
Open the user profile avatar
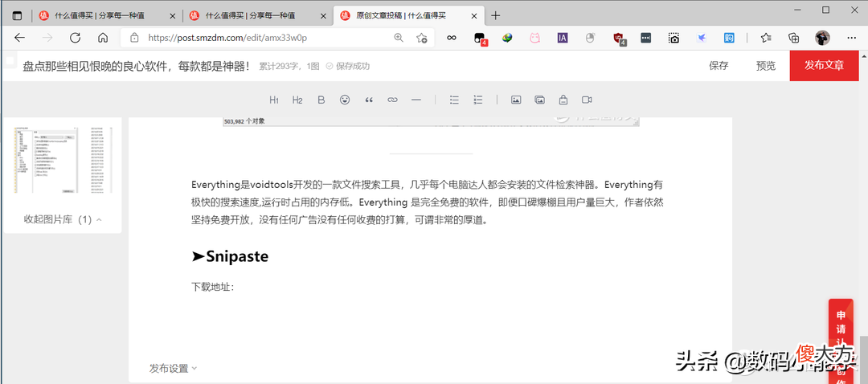tap(823, 38)
